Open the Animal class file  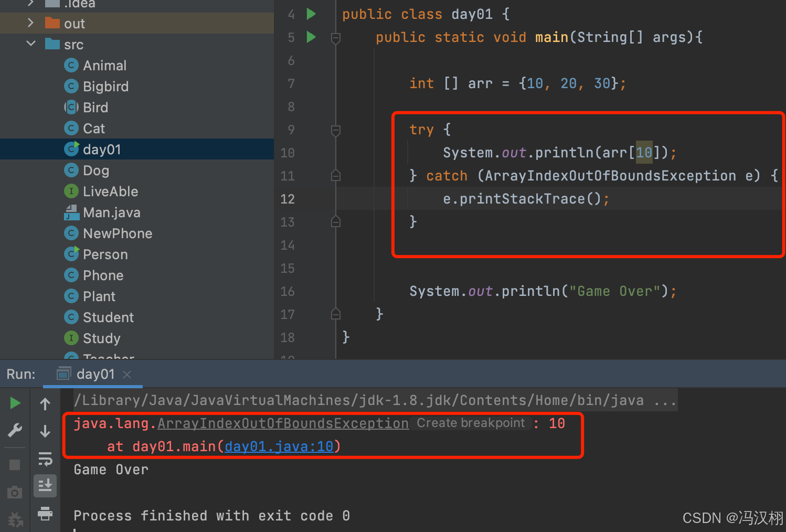tap(104, 66)
